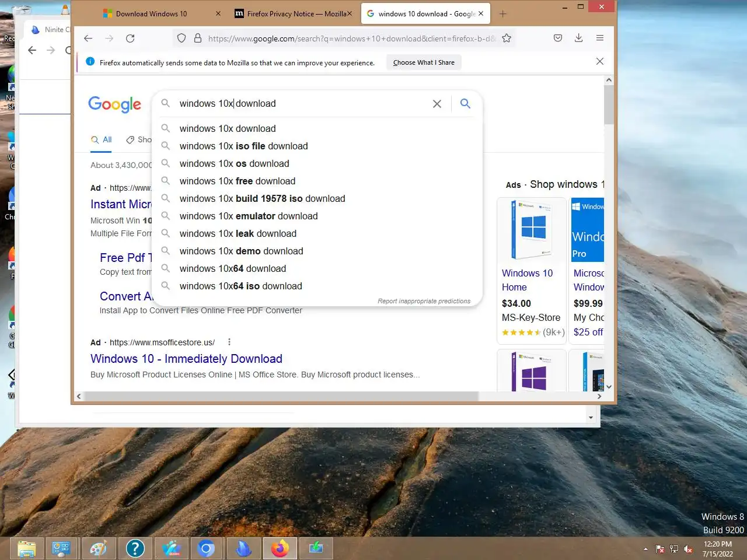
Task: Select windows 10x emulator download suggestion
Action: click(x=317, y=216)
